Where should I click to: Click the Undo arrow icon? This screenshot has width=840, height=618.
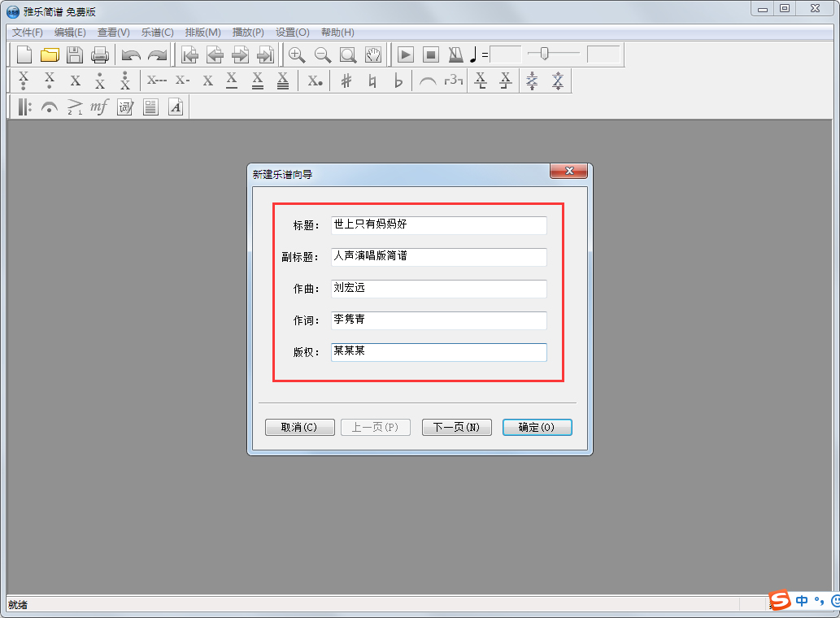[132, 55]
